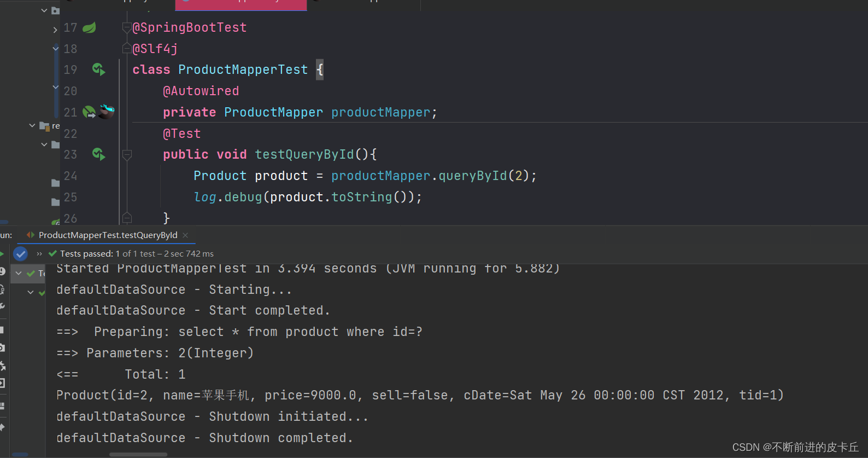
Task: Click the horizontal scrollbar below the console output
Action: [x=138, y=454]
